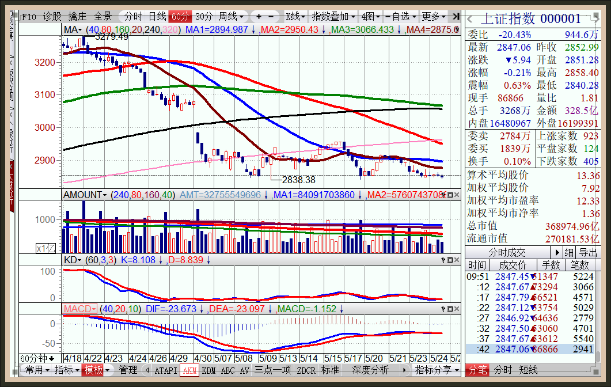Open the 自选 watchlist dropdown
Screen dimensions: 611x387
(x=401, y=17)
